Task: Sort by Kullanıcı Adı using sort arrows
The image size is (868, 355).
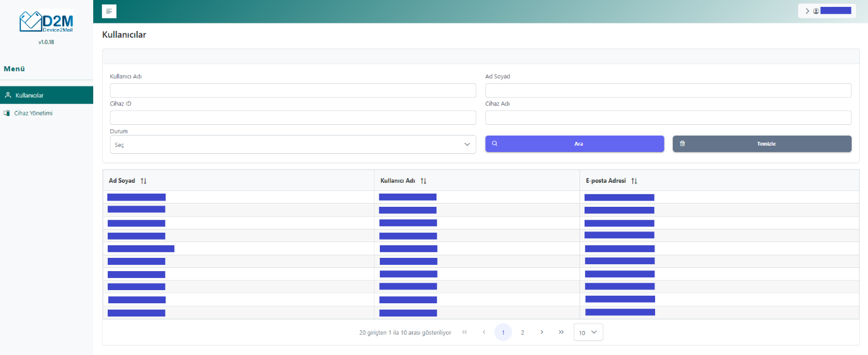Action: click(424, 181)
